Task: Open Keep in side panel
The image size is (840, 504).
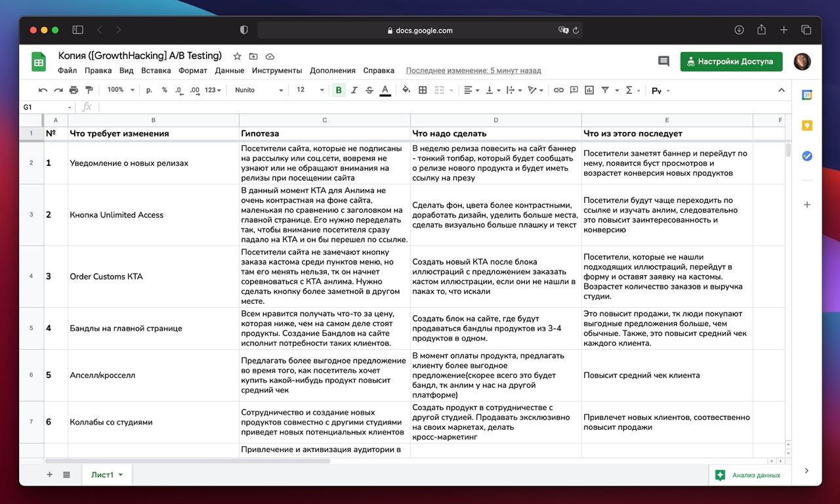Action: click(807, 125)
